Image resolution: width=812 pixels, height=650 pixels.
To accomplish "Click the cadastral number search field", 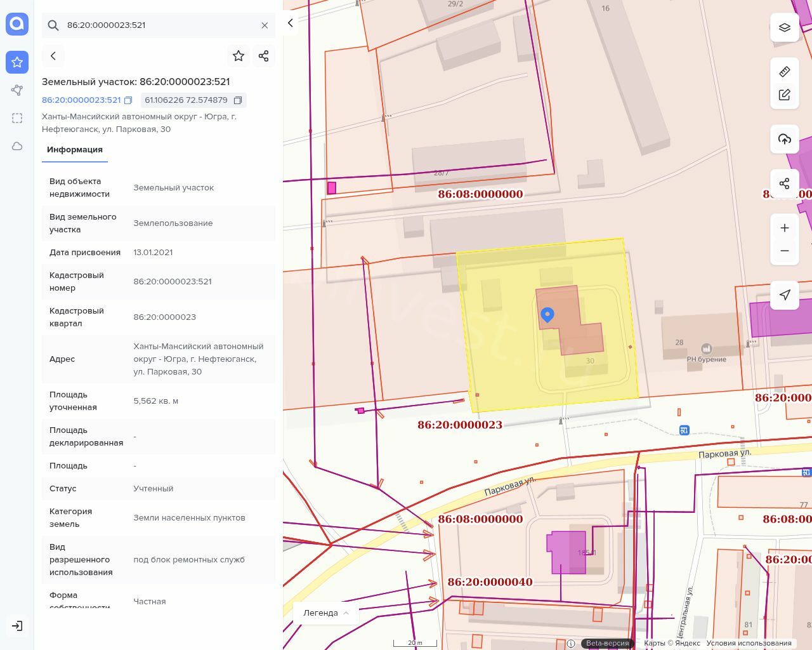I will pyautogui.click(x=159, y=25).
